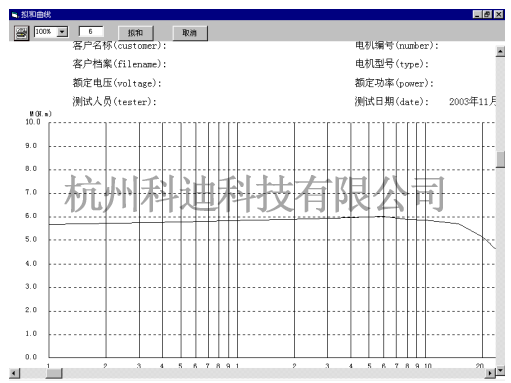Click the vertical scrollbar track below thumb
The width and height of the screenshot is (511, 383).
[500, 267]
